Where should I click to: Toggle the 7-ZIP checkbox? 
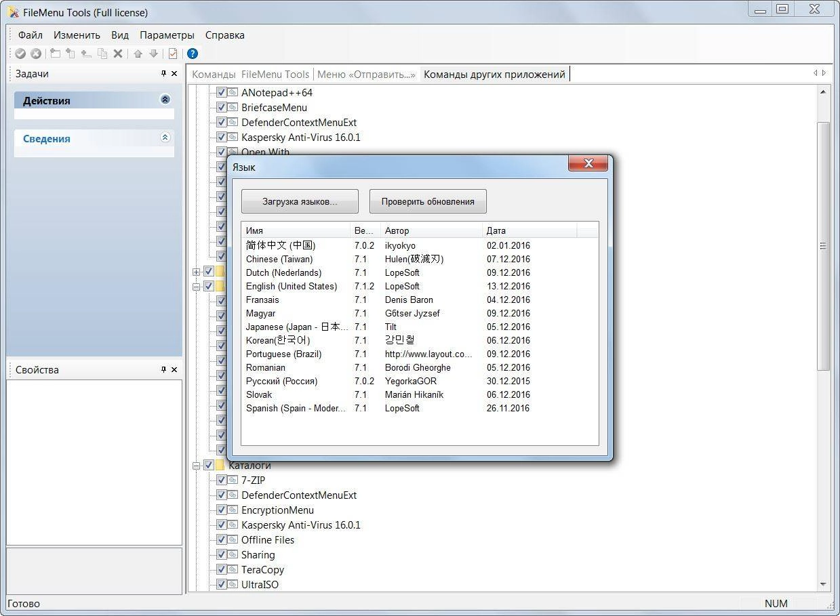point(221,480)
